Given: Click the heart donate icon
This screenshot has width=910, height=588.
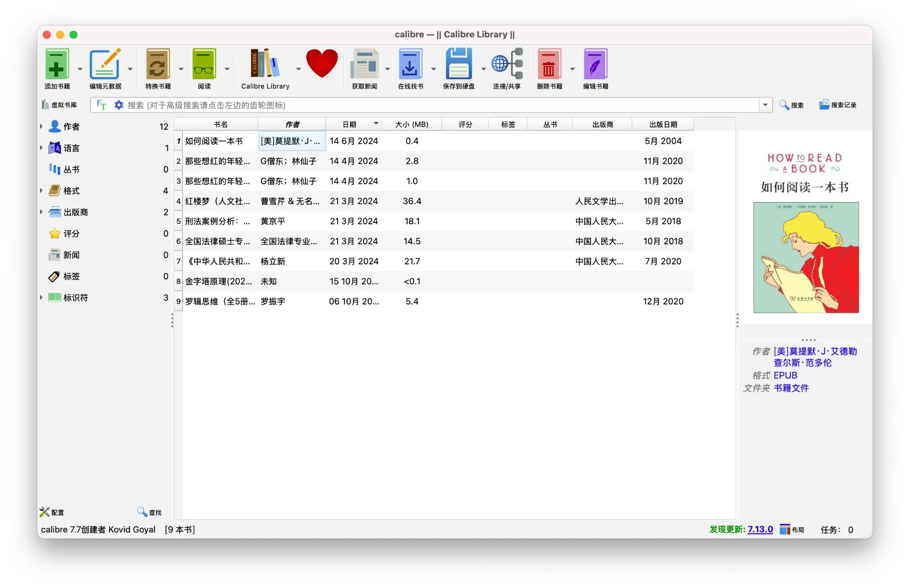Looking at the screenshot, I should click(x=321, y=64).
